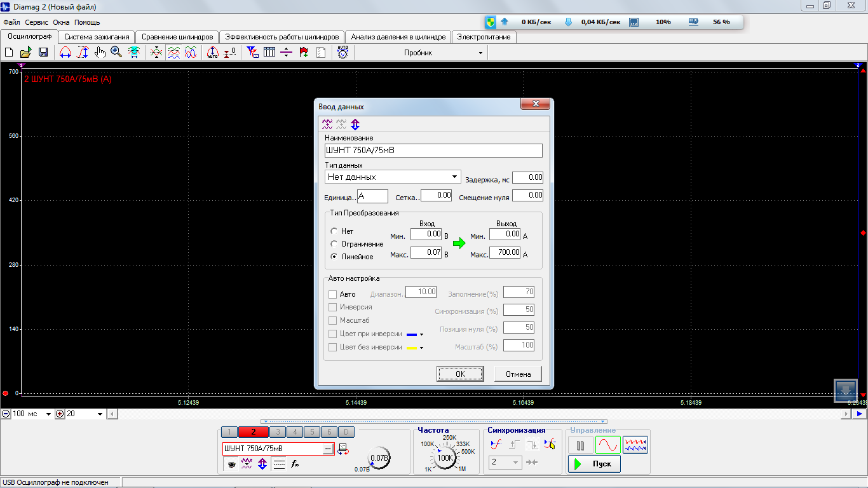
Task: Click purple waveform icon under channel name
Action: coord(247,464)
